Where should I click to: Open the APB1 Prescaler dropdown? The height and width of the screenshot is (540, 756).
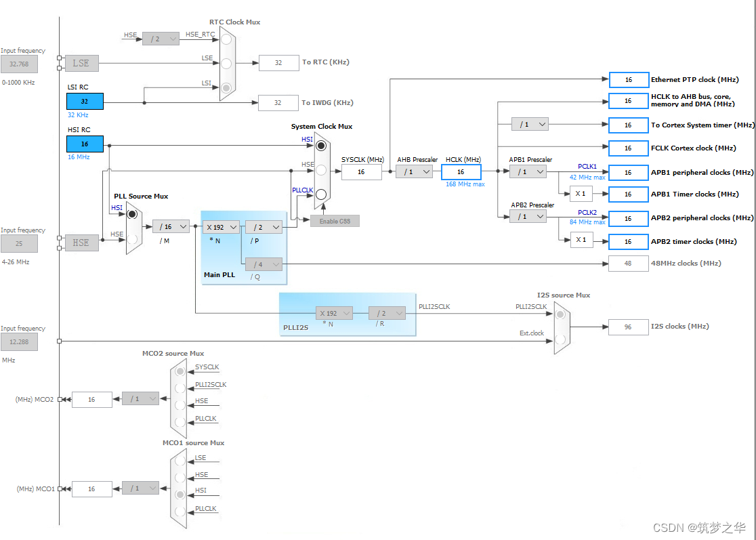pyautogui.click(x=528, y=171)
